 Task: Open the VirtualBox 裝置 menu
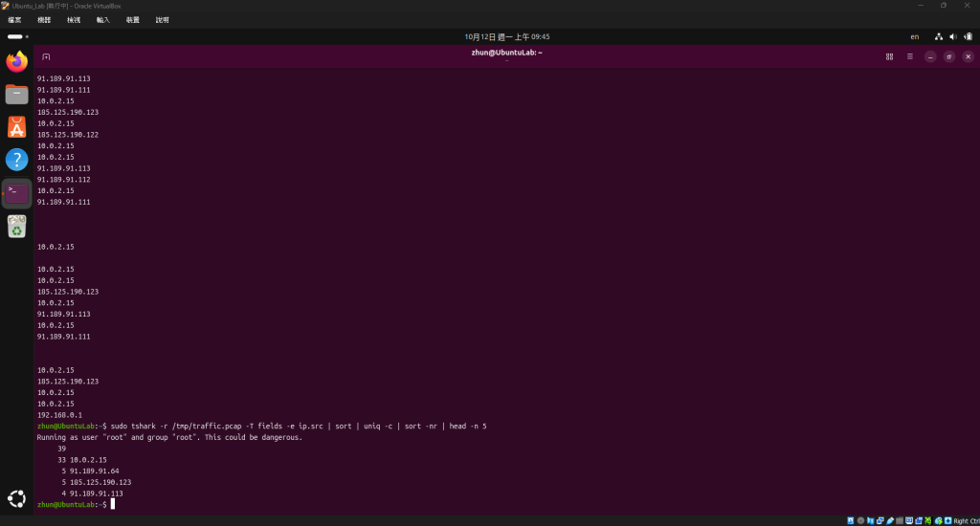132,20
